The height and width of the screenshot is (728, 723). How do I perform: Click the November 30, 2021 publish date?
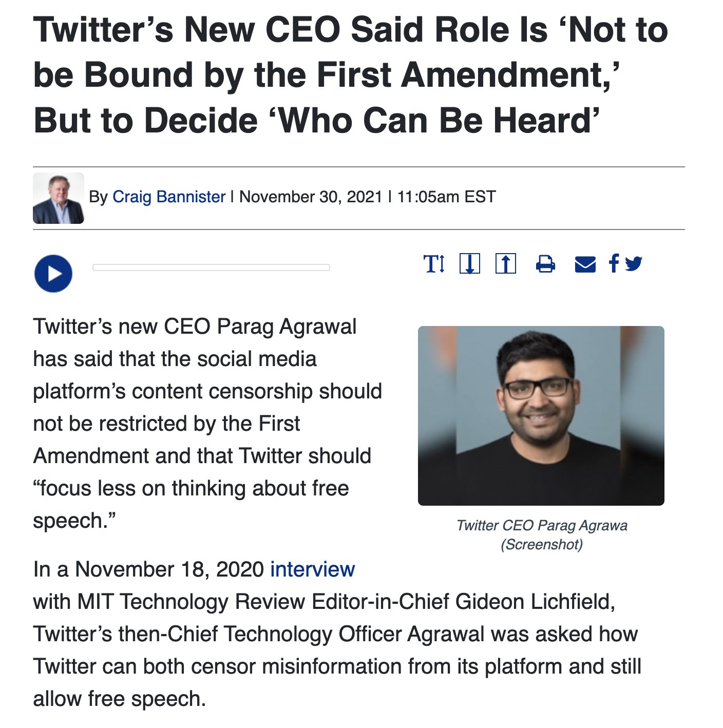pos(311,197)
